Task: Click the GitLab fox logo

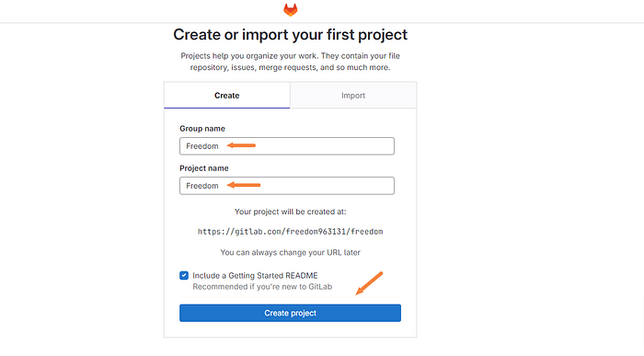Action: click(291, 10)
